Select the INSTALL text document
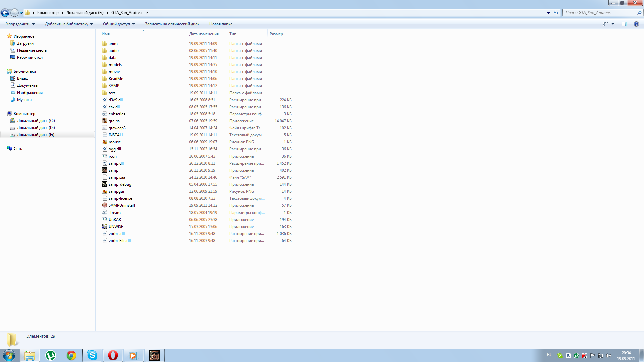The height and width of the screenshot is (362, 644). (116, 135)
